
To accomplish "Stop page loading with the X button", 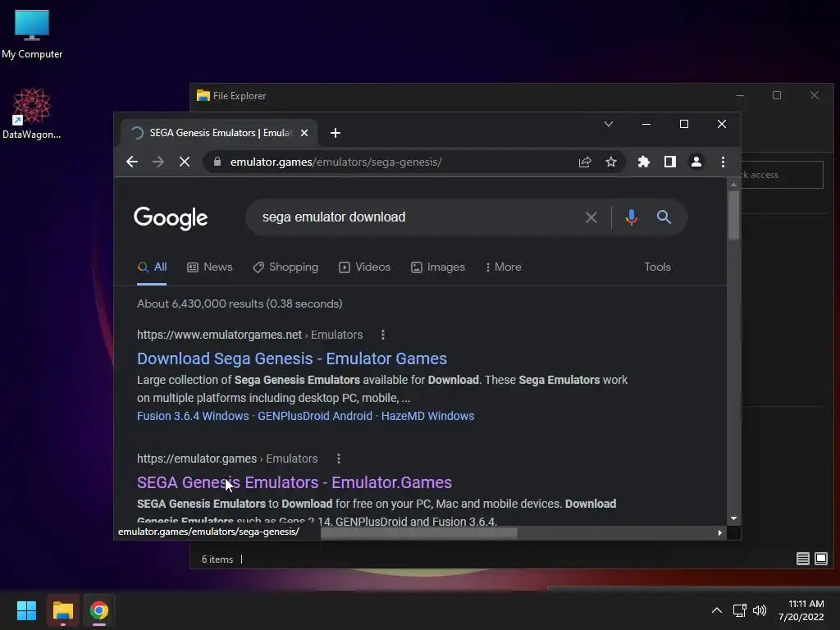I will pos(185,162).
